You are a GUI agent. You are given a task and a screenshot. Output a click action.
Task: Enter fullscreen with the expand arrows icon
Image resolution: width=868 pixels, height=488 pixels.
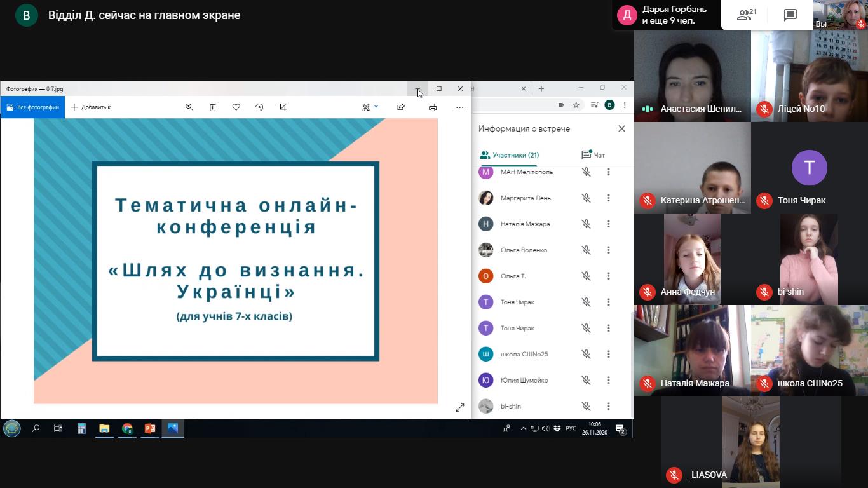point(459,407)
